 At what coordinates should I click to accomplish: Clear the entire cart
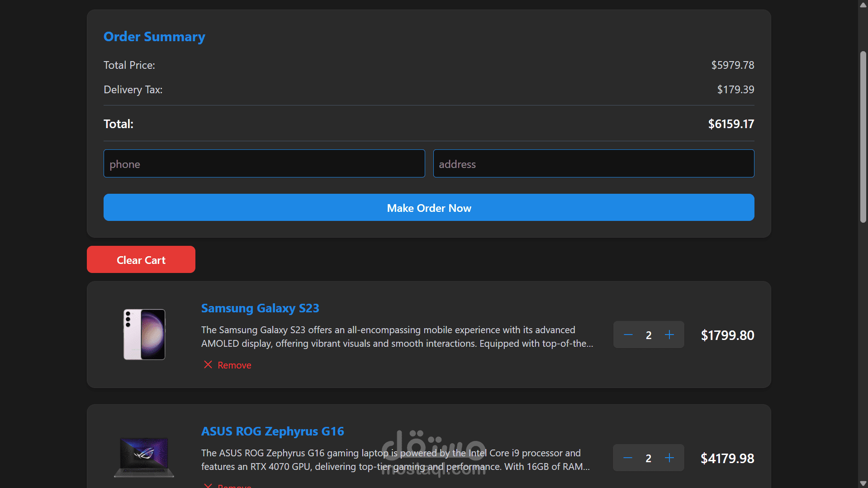tap(141, 259)
